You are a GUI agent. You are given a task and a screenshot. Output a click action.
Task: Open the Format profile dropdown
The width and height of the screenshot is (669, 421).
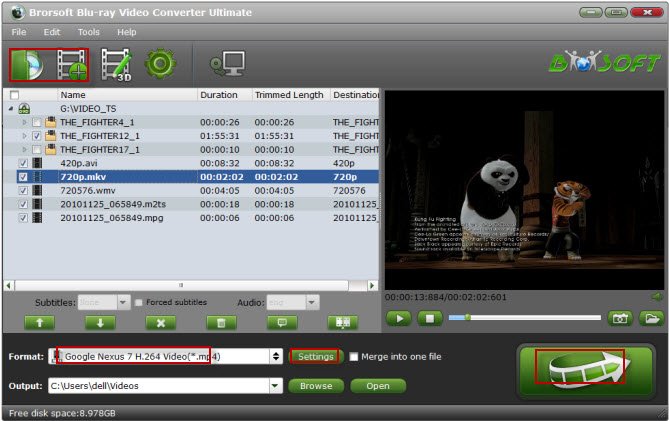click(276, 357)
